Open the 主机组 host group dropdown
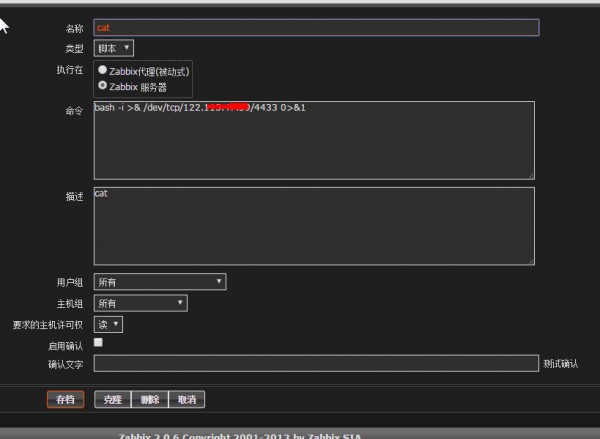This screenshot has width=600, height=439. [140, 304]
